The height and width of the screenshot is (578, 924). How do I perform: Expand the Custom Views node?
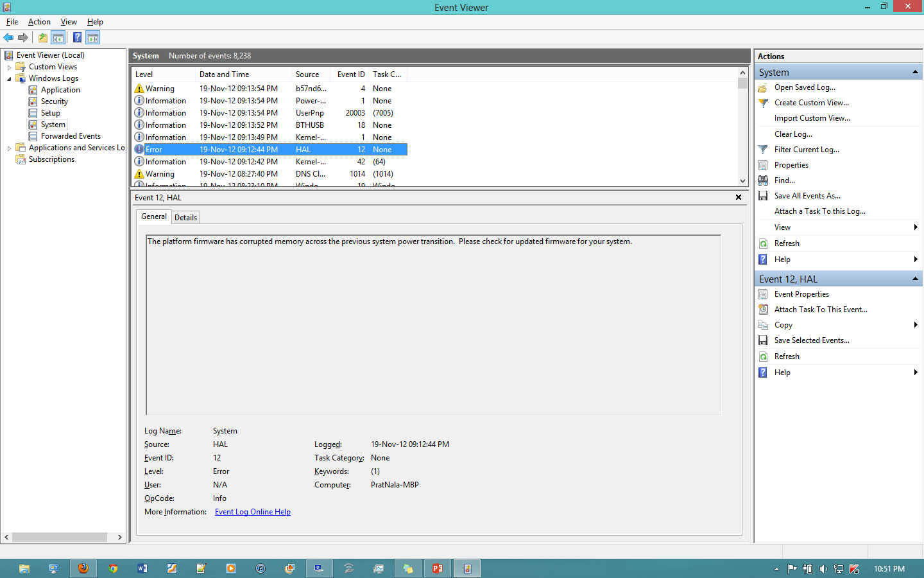click(9, 67)
